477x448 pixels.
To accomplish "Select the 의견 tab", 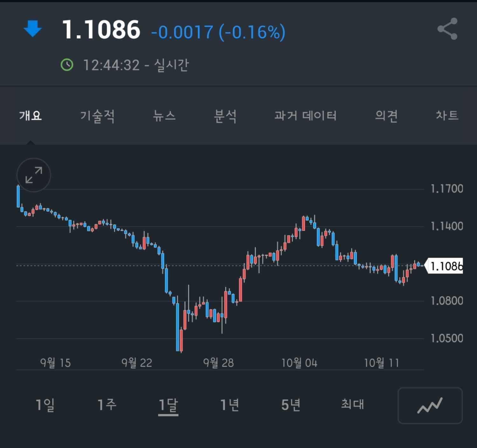I will pos(386,116).
